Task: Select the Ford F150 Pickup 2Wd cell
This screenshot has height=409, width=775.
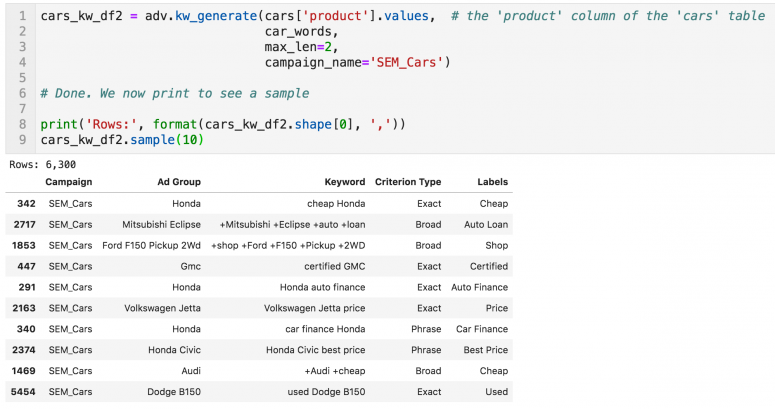Action: click(x=151, y=245)
